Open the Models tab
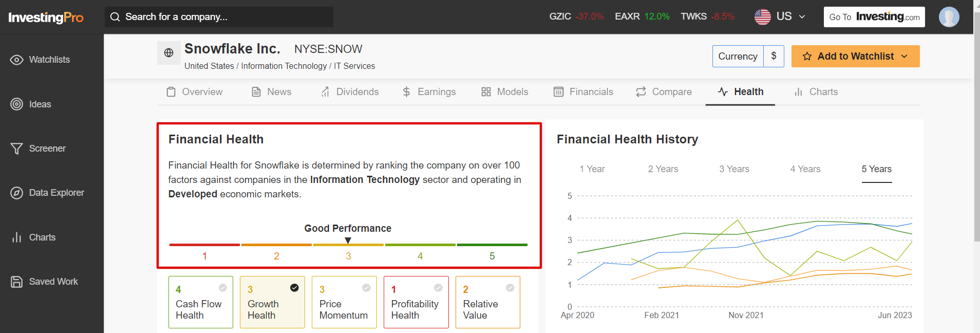The width and height of the screenshot is (980, 333). (504, 92)
